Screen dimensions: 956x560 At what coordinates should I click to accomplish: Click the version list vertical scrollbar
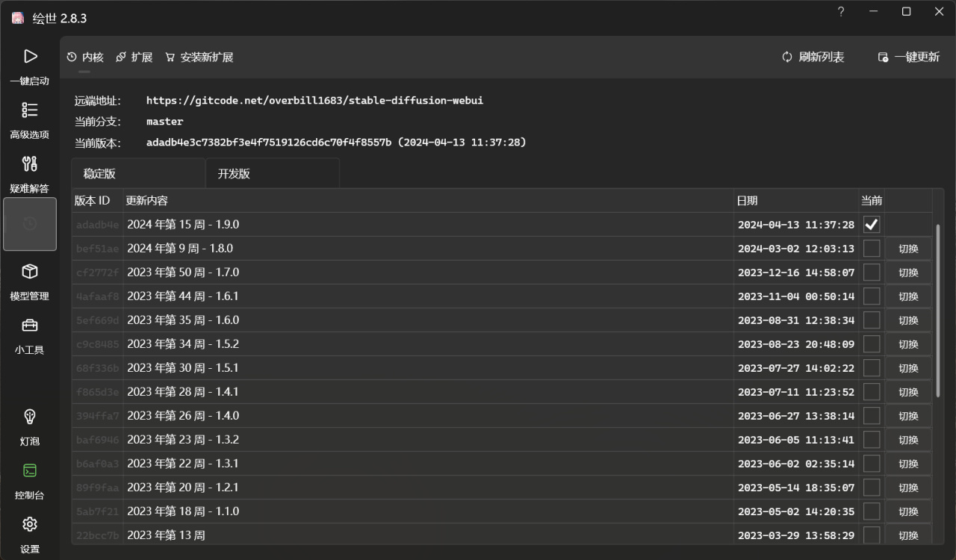[938, 310]
